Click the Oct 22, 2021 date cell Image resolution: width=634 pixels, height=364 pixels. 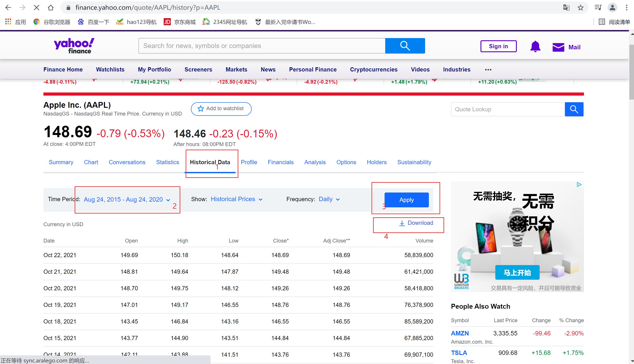(60, 255)
